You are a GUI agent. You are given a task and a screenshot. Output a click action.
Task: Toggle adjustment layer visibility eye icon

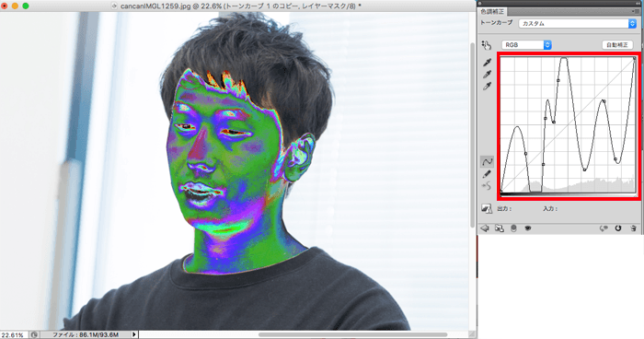528,228
